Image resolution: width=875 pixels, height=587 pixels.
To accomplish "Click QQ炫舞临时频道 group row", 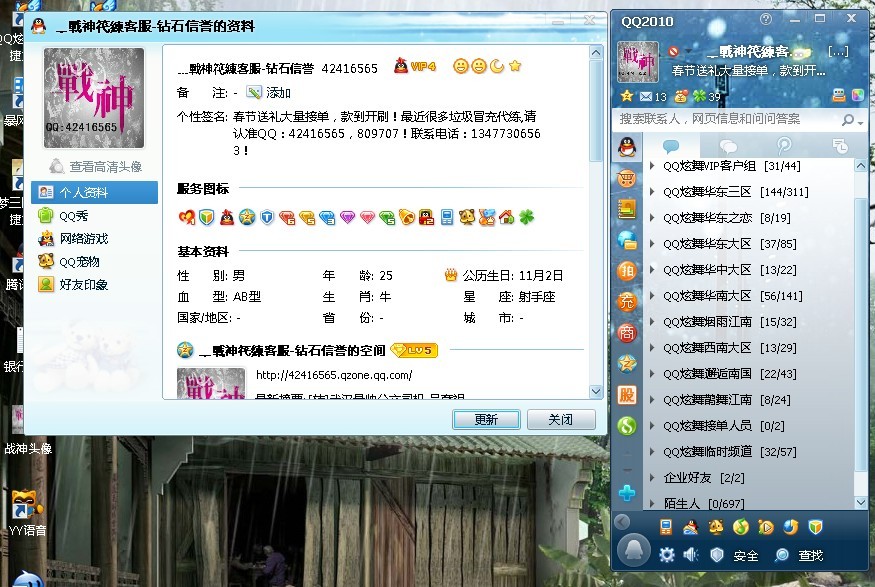I will (x=749, y=451).
